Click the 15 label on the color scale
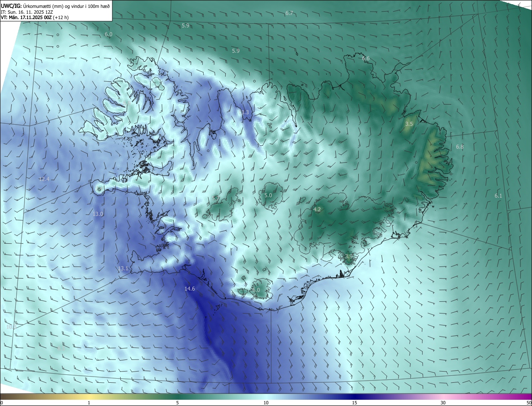532x406 pixels. pos(355,403)
